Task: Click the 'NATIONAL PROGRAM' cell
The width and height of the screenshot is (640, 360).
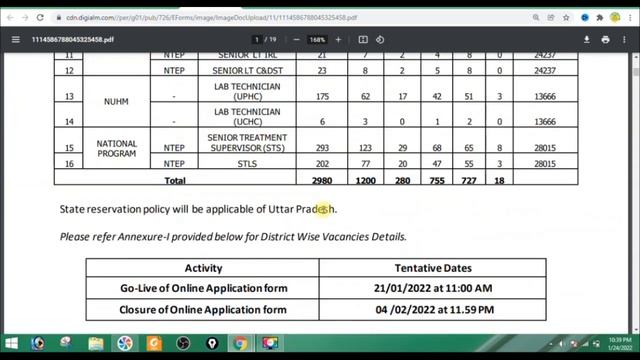Action: [116, 149]
